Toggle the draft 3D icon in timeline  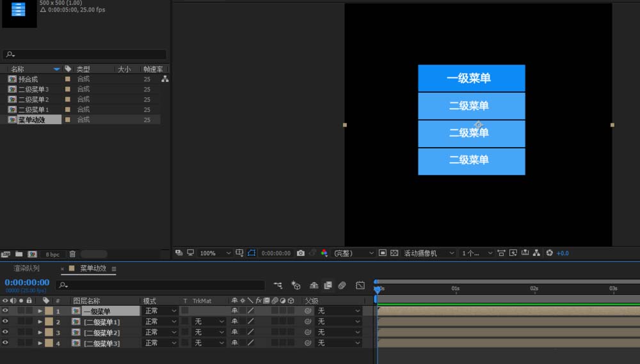(296, 285)
